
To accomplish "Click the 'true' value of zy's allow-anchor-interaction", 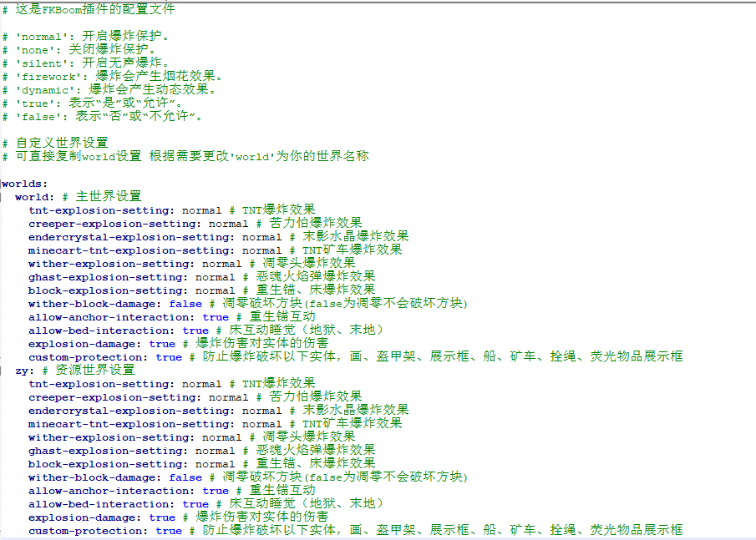I will (x=216, y=491).
